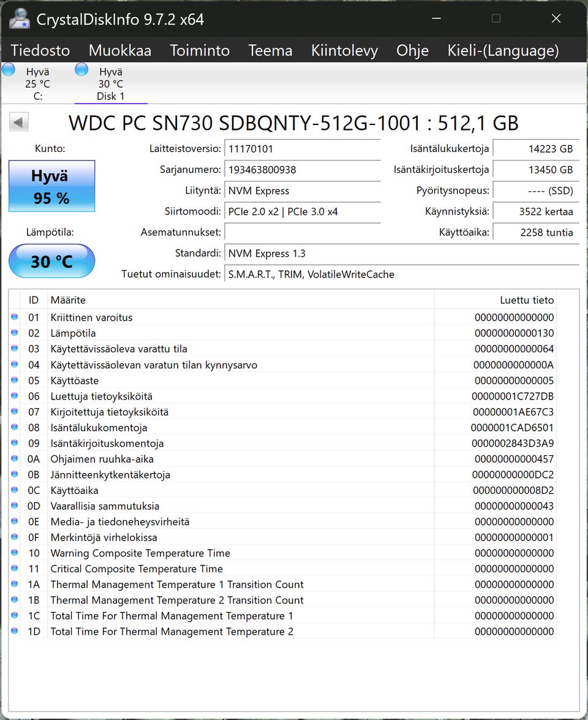
Task: Click raw value 00000000000043
Action: point(514,506)
